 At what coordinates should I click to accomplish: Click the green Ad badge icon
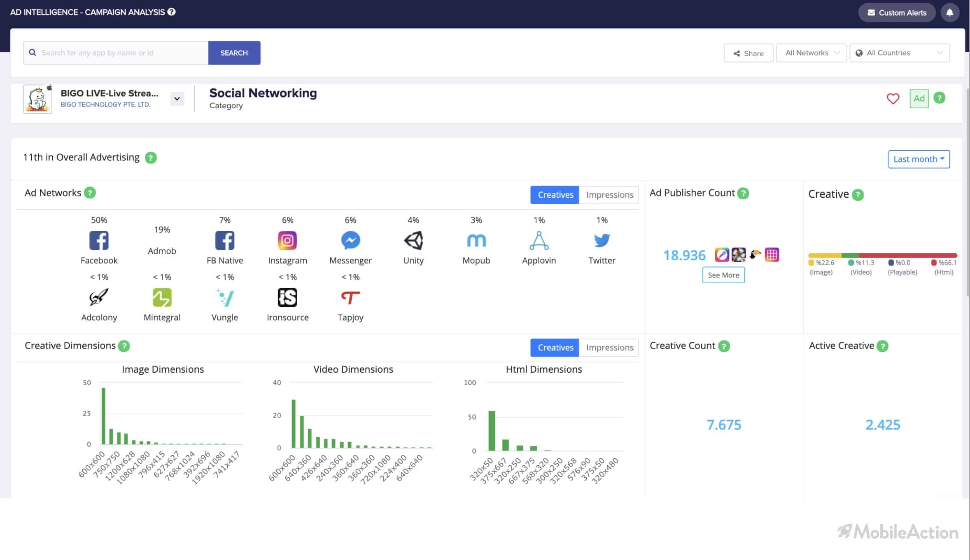[919, 98]
